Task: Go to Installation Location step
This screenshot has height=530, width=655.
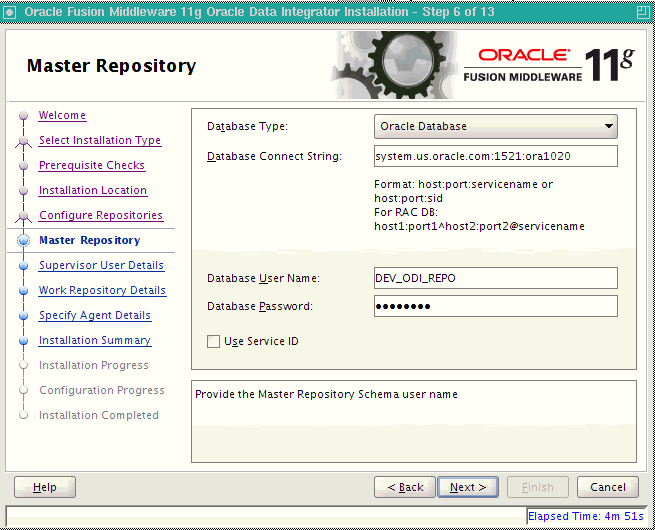Action: 93,190
